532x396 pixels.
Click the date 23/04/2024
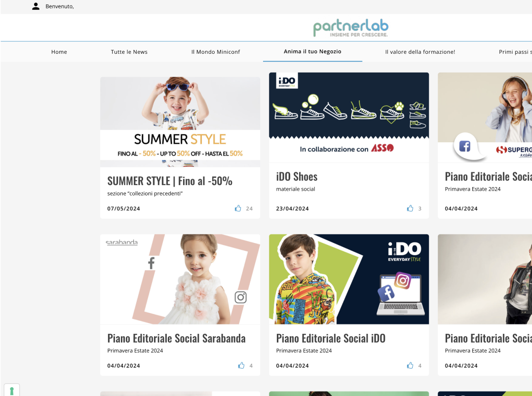(x=293, y=209)
